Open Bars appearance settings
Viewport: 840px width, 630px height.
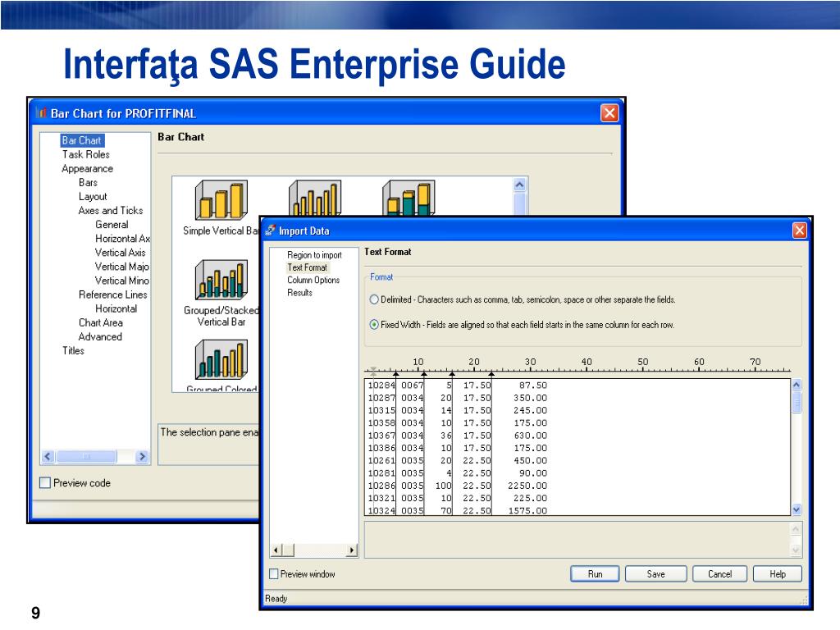88,182
